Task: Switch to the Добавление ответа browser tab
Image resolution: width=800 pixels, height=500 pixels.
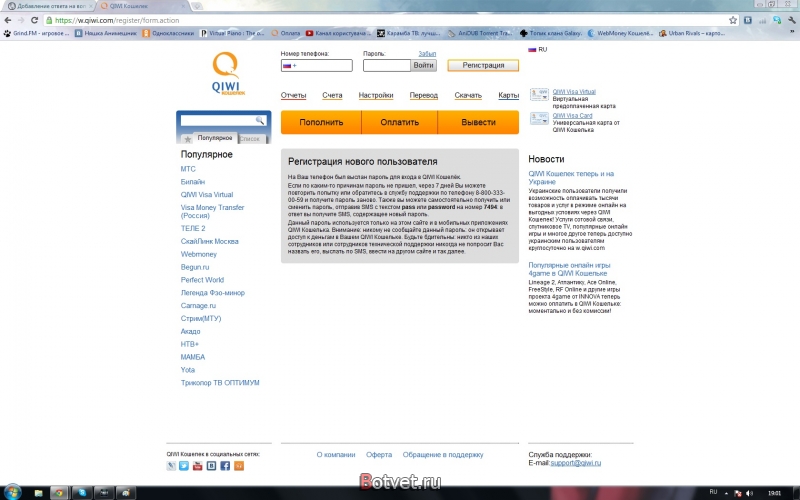Action: click(x=47, y=6)
